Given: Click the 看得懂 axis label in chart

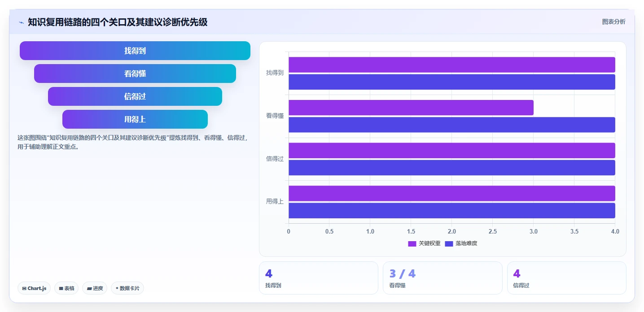Looking at the screenshot, I should [275, 116].
